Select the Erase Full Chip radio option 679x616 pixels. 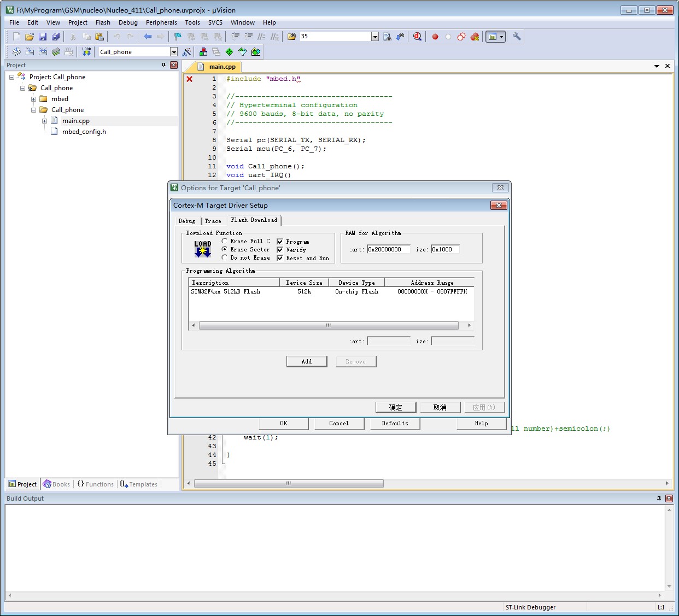click(x=225, y=241)
